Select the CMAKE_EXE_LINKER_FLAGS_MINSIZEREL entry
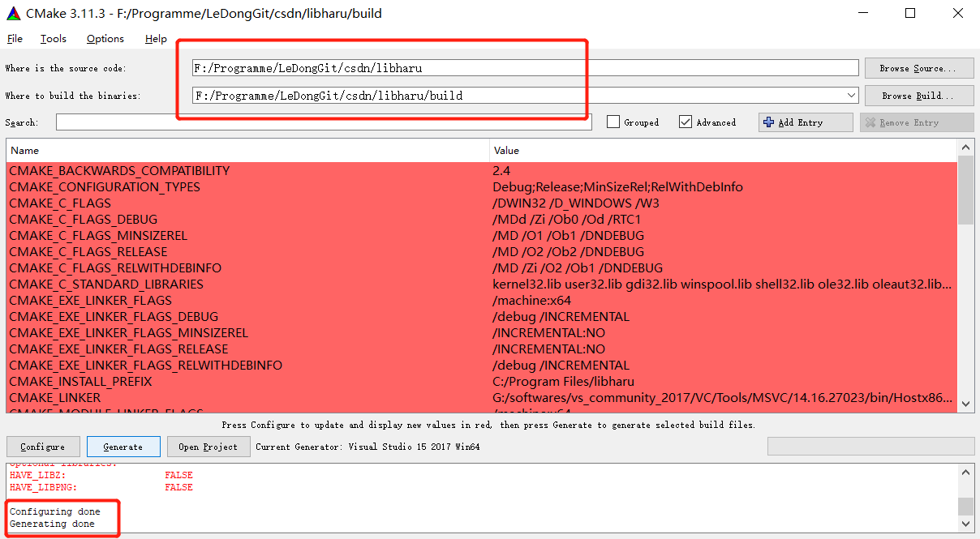This screenshot has height=539, width=980. coord(129,333)
